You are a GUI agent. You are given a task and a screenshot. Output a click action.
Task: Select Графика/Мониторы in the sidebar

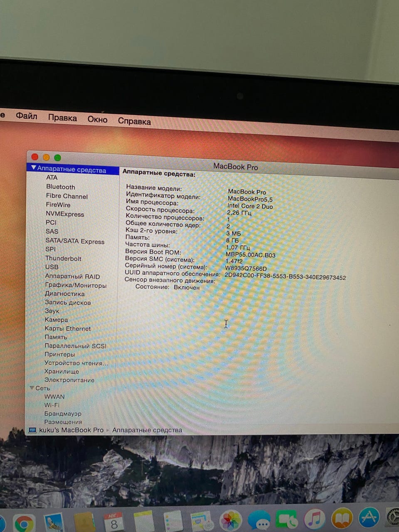click(x=76, y=286)
